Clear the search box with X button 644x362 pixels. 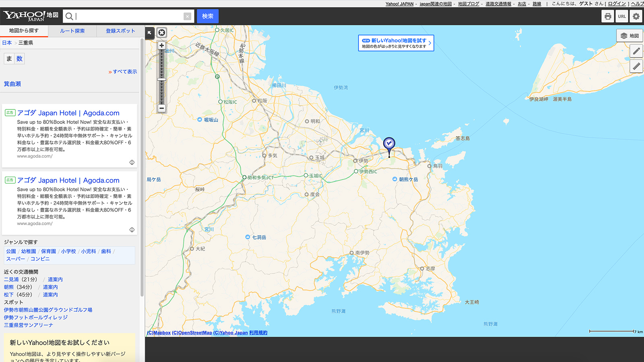(187, 16)
